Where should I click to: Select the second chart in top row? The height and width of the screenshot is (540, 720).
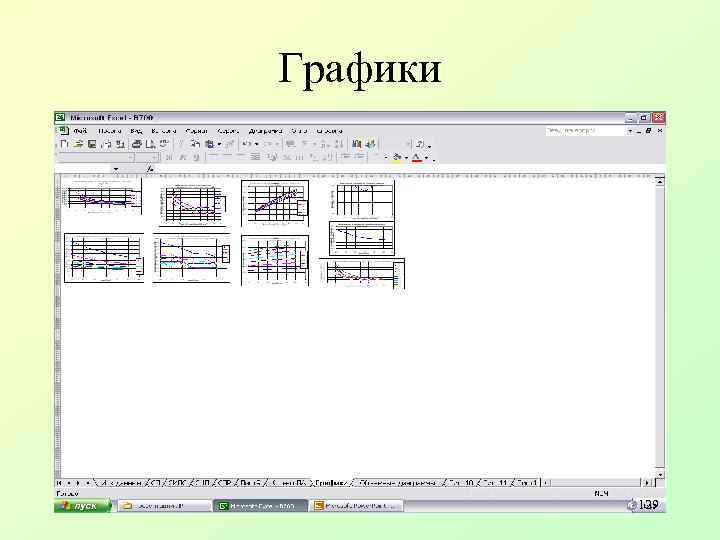click(x=193, y=203)
